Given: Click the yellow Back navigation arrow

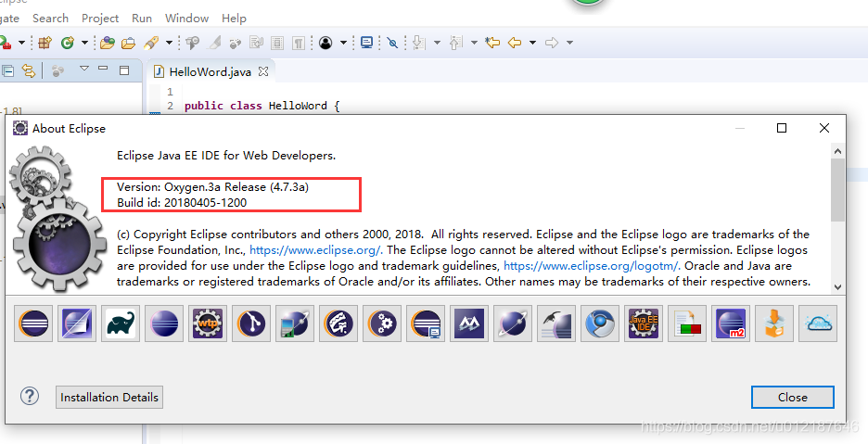Looking at the screenshot, I should click(515, 43).
